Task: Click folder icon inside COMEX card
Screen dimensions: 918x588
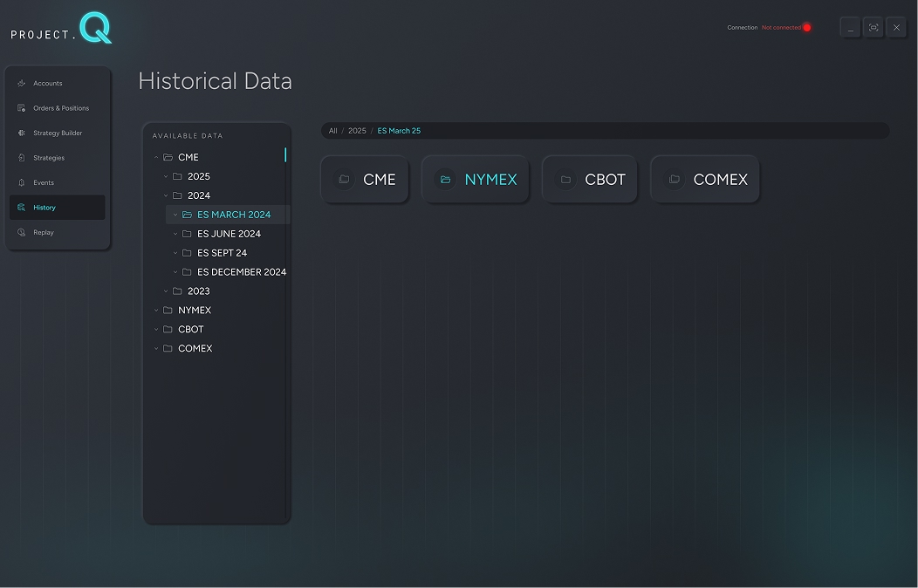Action: tap(675, 179)
